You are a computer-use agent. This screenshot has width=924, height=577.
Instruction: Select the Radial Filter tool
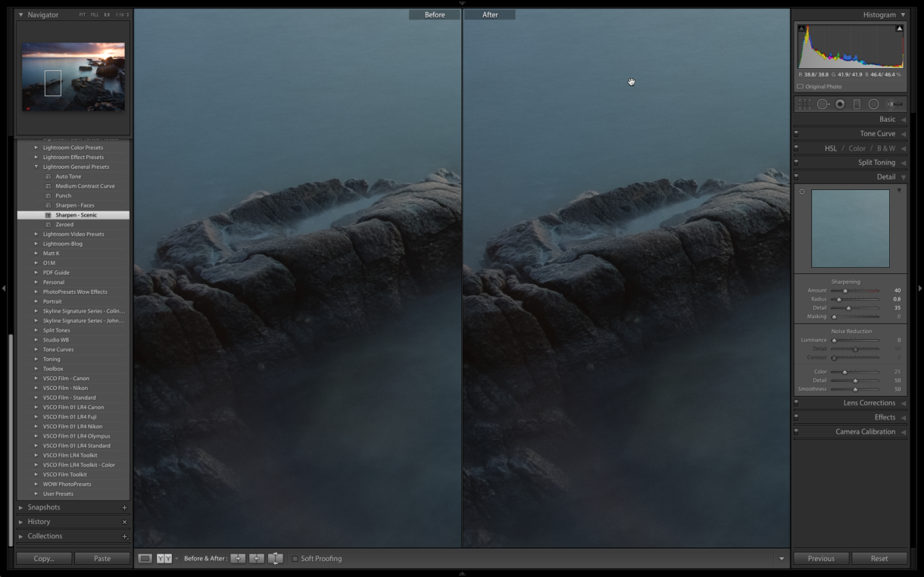pos(873,104)
